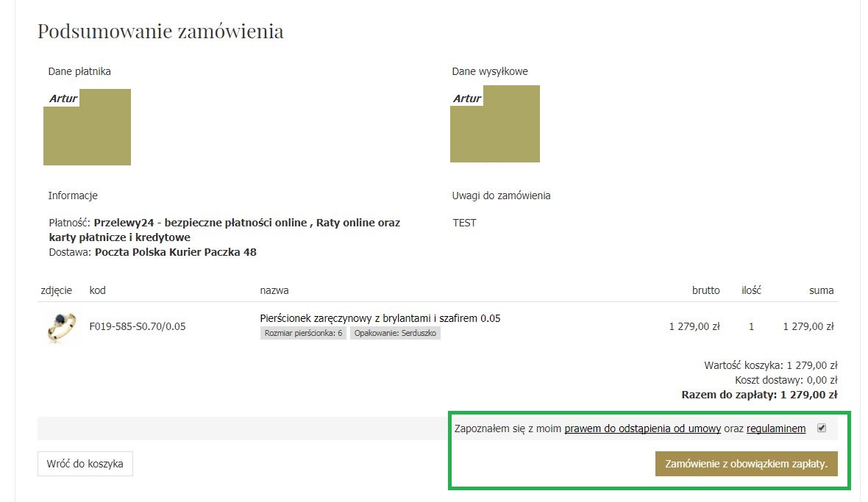Click the 'kod' column header
868x502 pixels.
coord(98,290)
